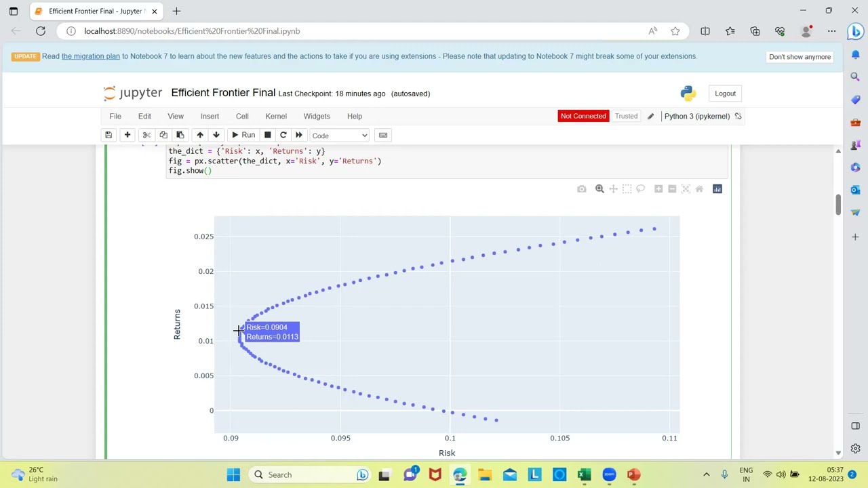The width and height of the screenshot is (868, 488).
Task: Click the browser address bar URL
Action: click(192, 30)
